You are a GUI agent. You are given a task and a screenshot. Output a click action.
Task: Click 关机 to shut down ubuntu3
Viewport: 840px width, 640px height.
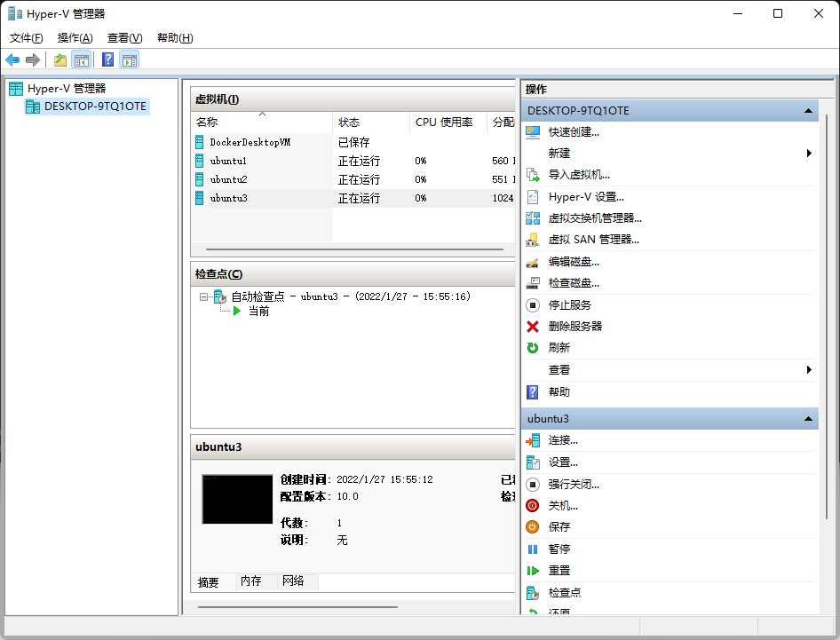coord(562,506)
